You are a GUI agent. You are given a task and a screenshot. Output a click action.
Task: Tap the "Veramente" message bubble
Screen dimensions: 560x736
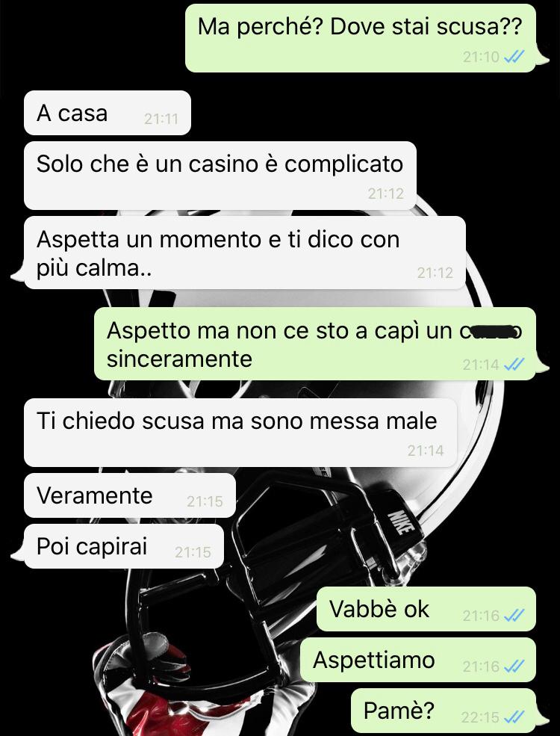point(129,495)
